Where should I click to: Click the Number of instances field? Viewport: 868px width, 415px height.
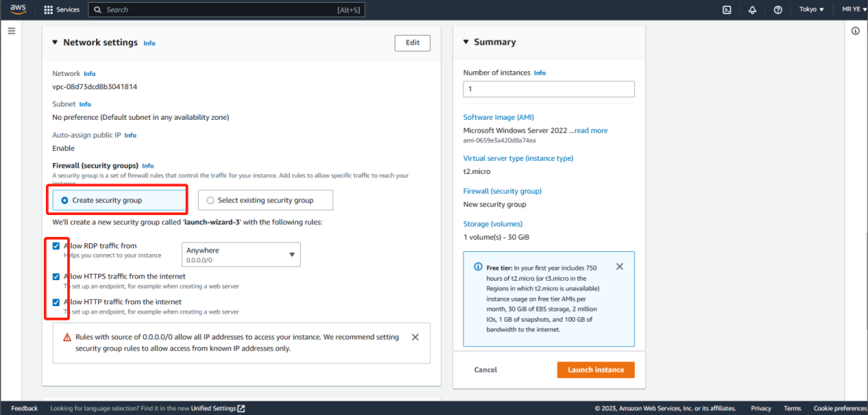tap(549, 89)
